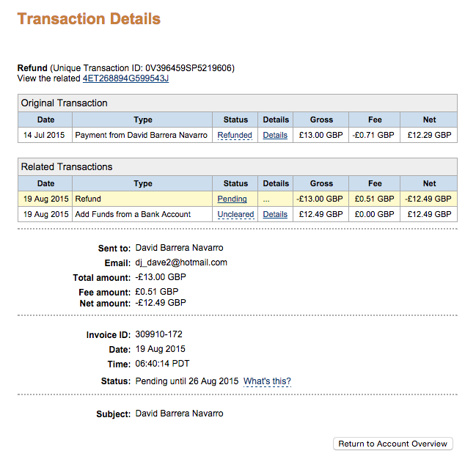Open related transaction 4ET268894G599543J link
The width and height of the screenshot is (476, 459).
pyautogui.click(x=125, y=78)
